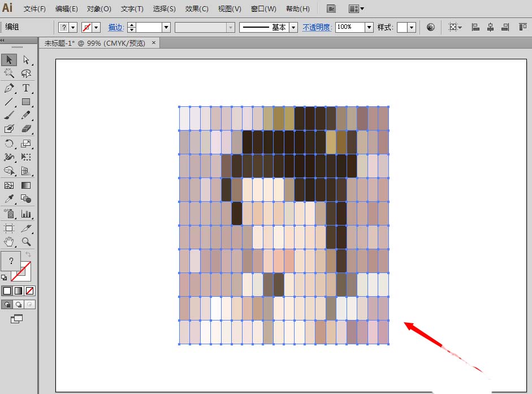Reset to default fill and stroke
The width and height of the screenshot is (532, 394).
[4, 278]
